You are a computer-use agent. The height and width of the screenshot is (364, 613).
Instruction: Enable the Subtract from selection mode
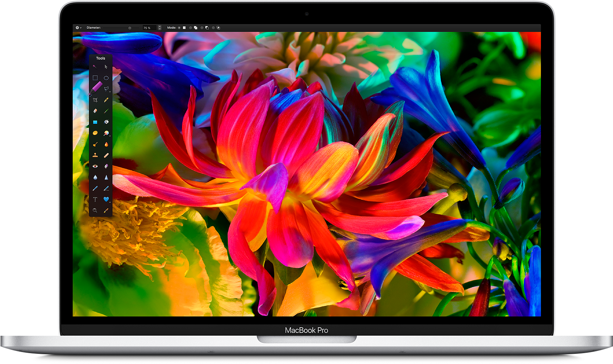tap(202, 28)
